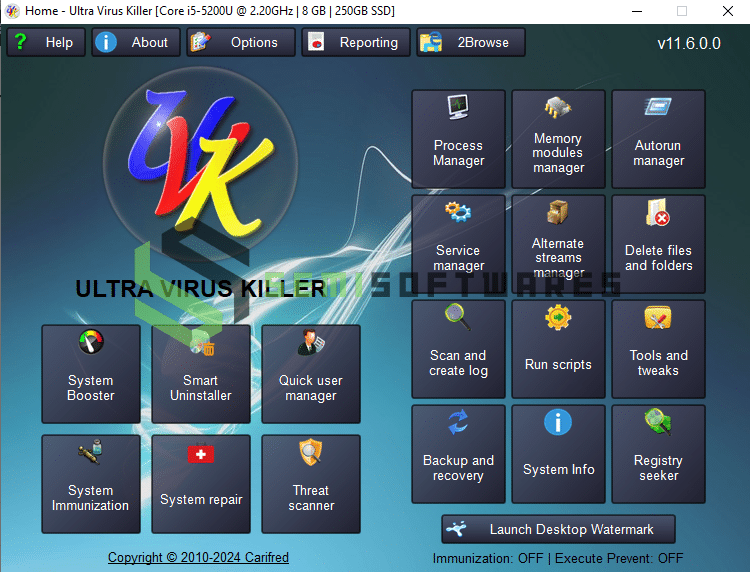
Task: Open System Info blue info icon
Action: (558, 422)
